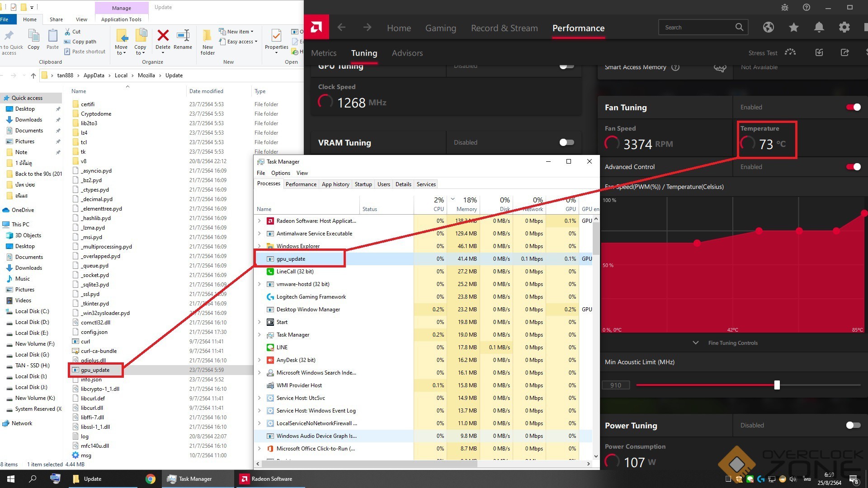Open Radeon web browser globe icon

click(x=768, y=28)
